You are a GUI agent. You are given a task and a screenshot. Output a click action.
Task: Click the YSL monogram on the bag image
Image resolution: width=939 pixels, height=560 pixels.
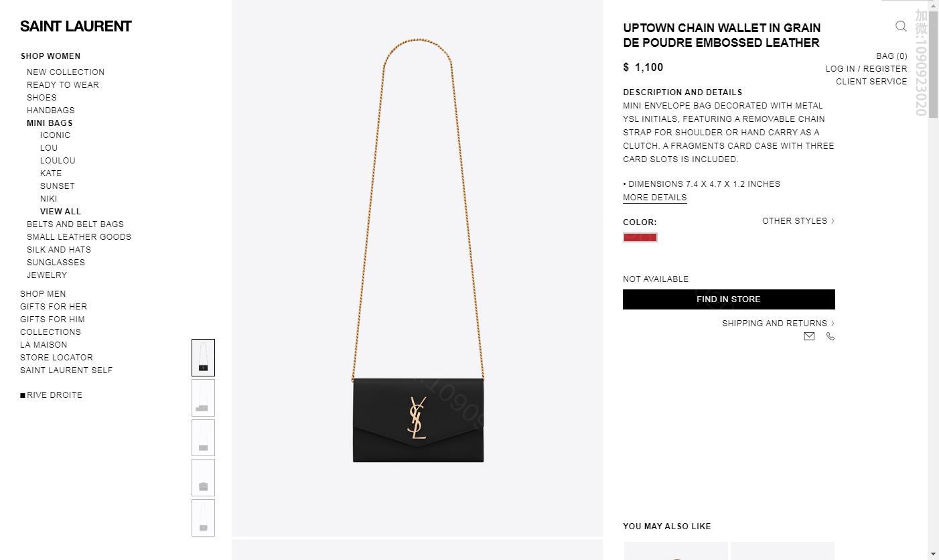tap(417, 417)
